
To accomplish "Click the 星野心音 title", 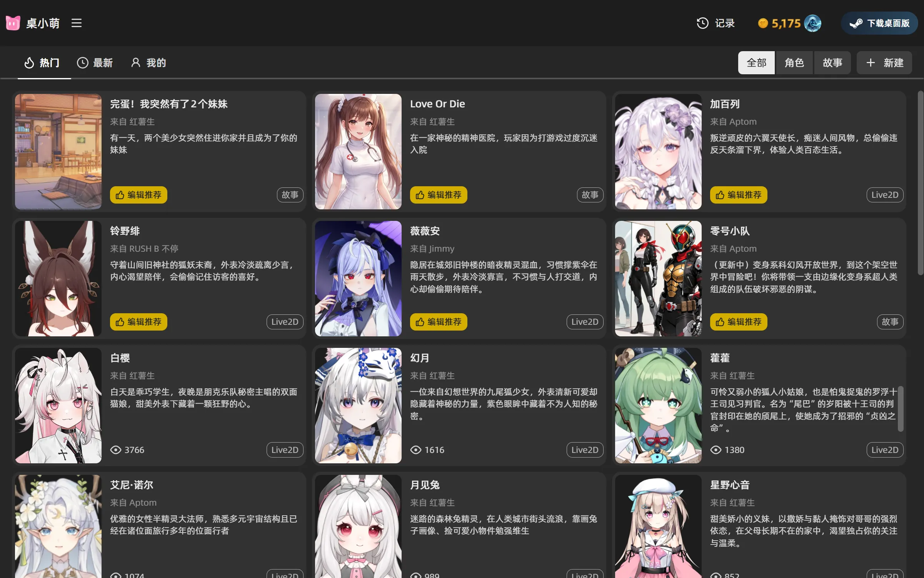I will (x=730, y=485).
